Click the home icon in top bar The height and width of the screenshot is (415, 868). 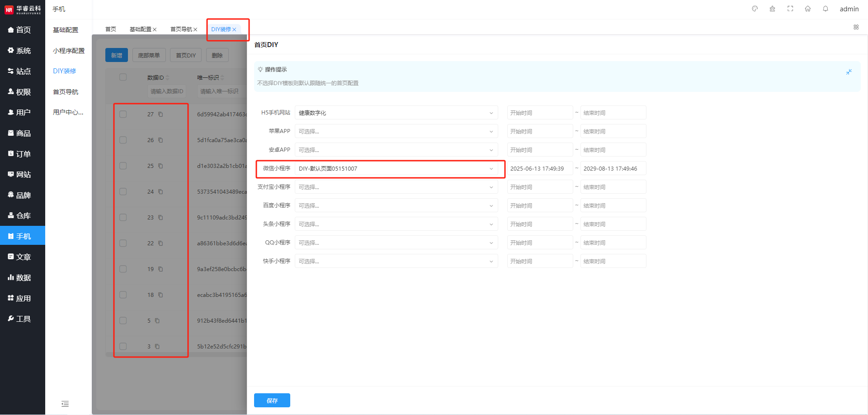coord(808,9)
